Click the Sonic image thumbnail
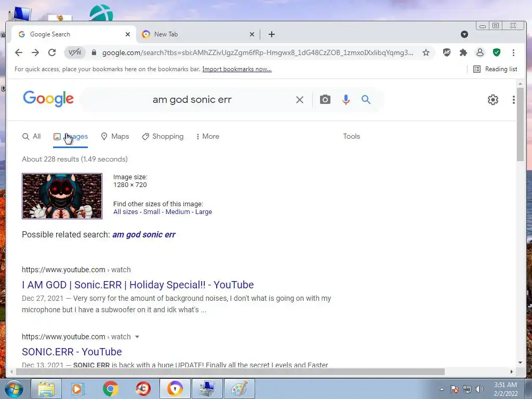Image resolution: width=532 pixels, height=399 pixels. (x=62, y=196)
